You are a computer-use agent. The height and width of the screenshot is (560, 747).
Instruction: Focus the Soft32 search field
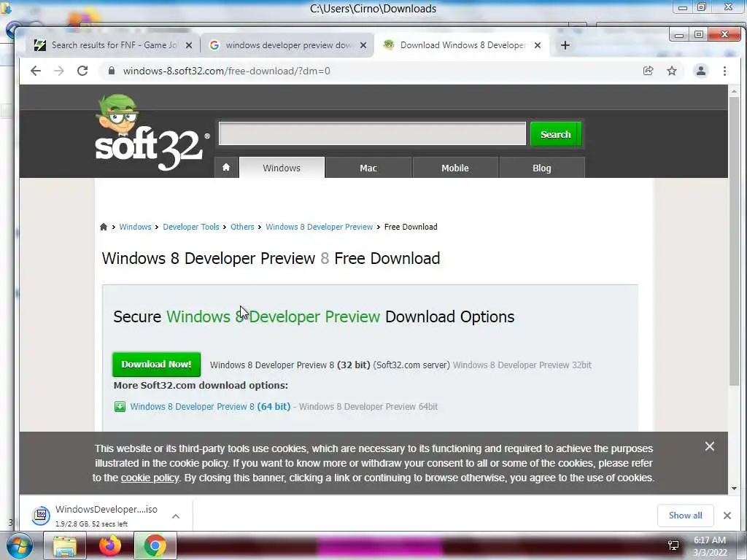pyautogui.click(x=372, y=134)
